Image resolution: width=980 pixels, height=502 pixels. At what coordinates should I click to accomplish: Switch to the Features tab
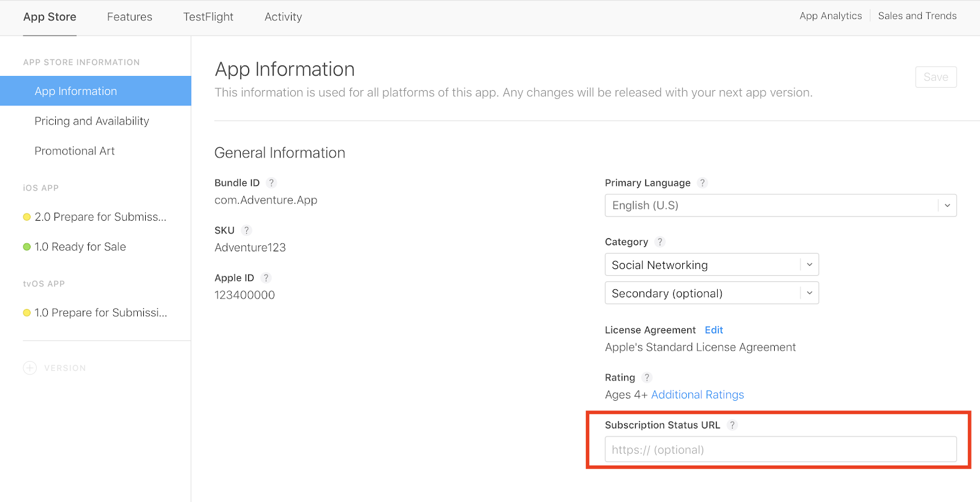[129, 17]
